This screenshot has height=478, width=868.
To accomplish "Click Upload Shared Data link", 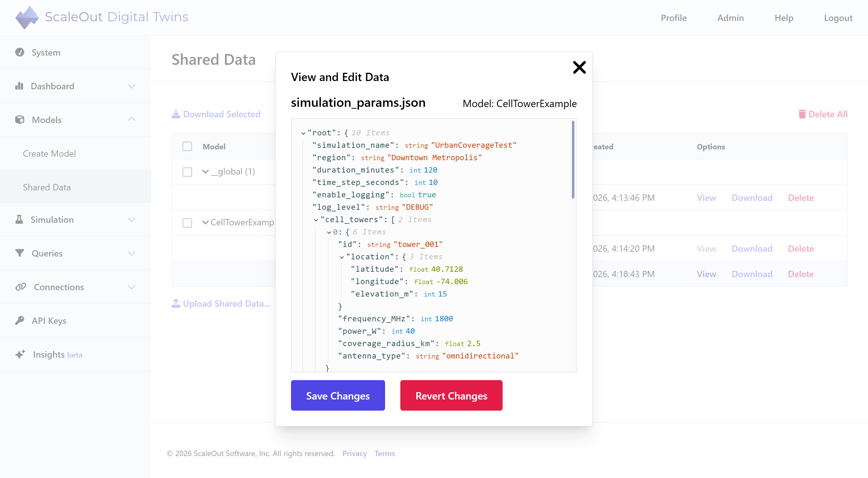I will (x=221, y=304).
